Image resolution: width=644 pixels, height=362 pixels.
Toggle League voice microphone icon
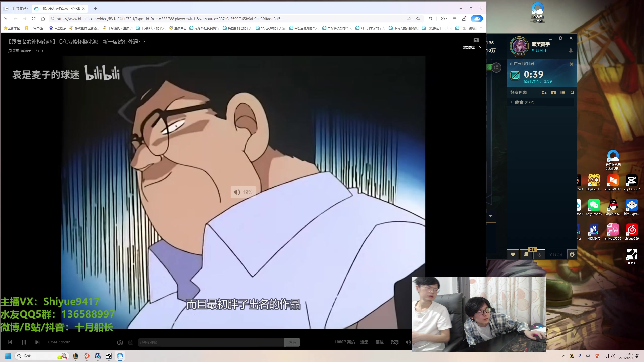tap(539, 254)
